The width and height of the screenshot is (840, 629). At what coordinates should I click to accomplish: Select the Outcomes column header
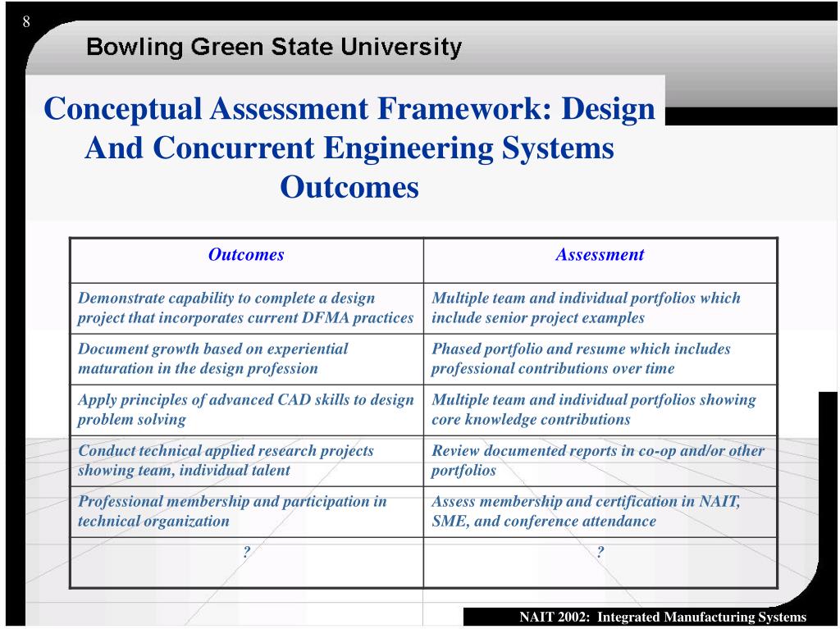click(x=246, y=254)
